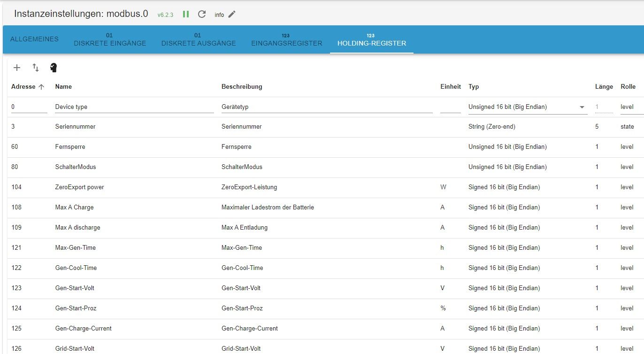Click version label v6.2.3
Image resolution: width=644 pixels, height=354 pixels.
coord(165,15)
